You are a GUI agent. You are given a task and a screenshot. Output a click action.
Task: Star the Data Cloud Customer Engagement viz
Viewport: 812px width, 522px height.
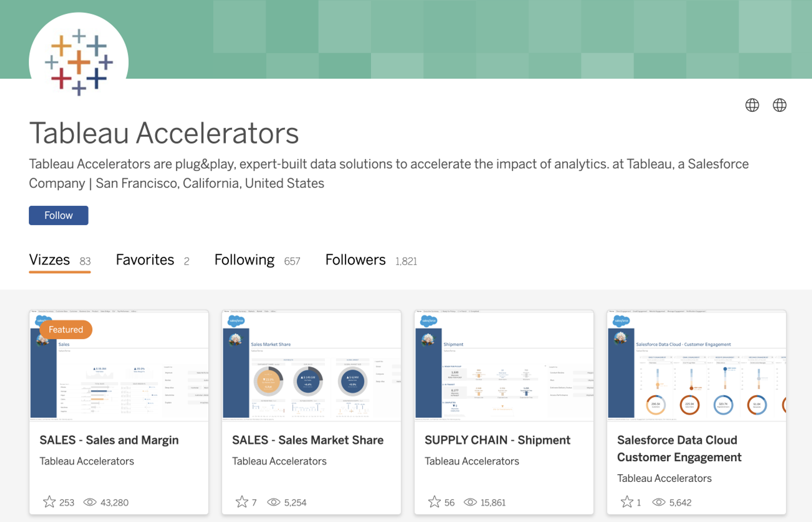click(x=627, y=502)
